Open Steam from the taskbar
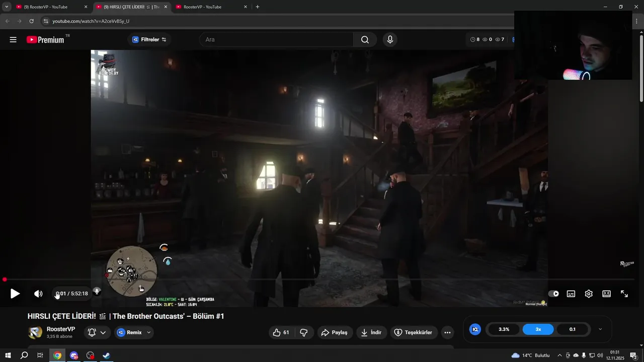 pyautogui.click(x=106, y=355)
